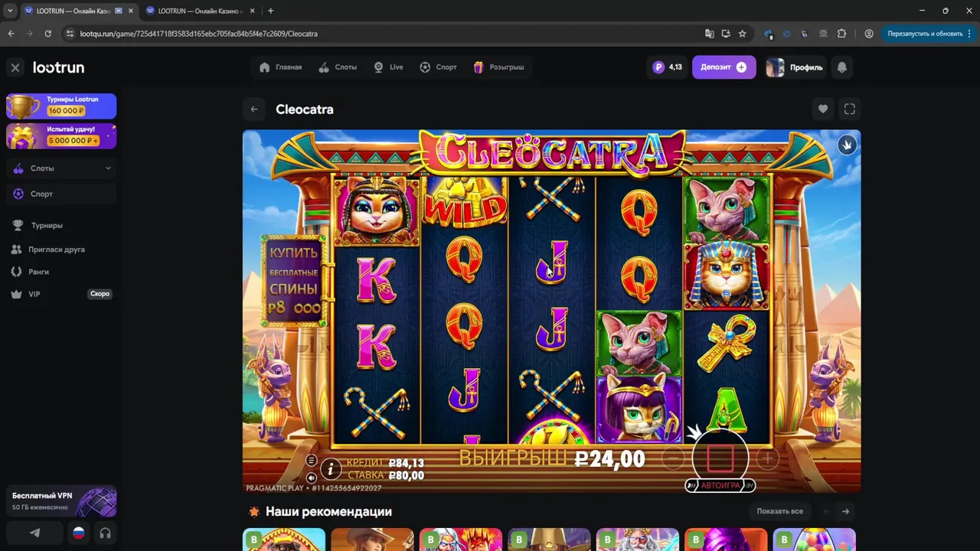Toggle game sound speaker icon
The height and width of the screenshot is (551, 980).
pyautogui.click(x=311, y=477)
